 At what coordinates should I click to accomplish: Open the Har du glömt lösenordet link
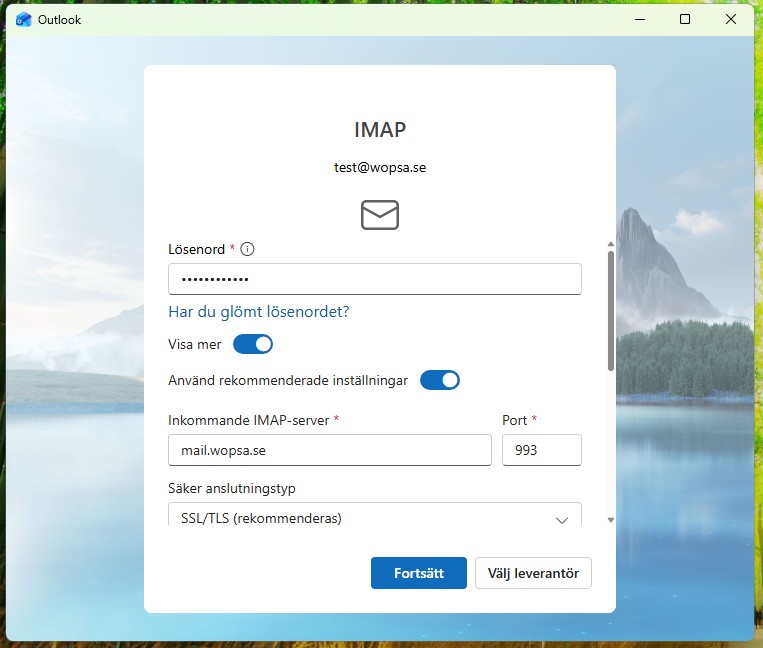coord(259,312)
